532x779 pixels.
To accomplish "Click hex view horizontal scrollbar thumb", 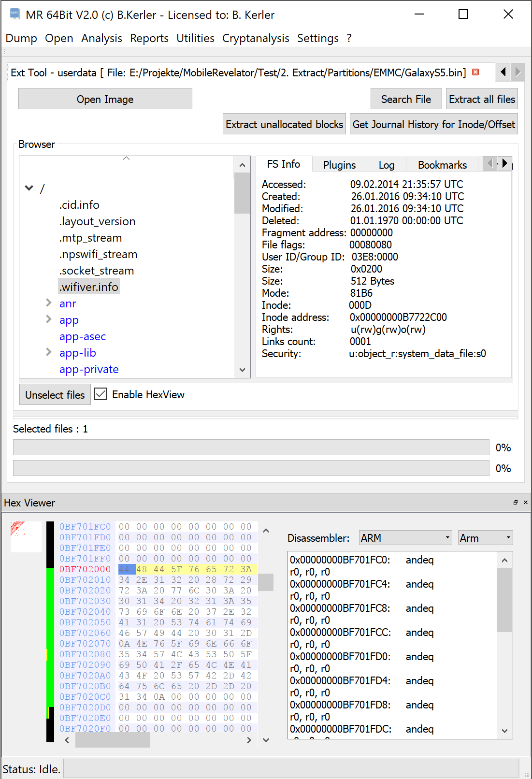I will coord(113,740).
